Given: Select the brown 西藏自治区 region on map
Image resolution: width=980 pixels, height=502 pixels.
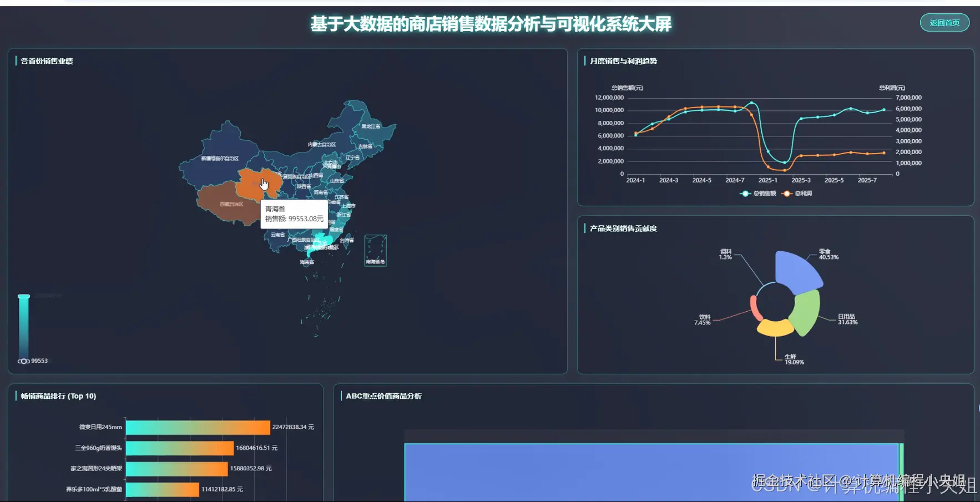Looking at the screenshot, I should [x=225, y=202].
